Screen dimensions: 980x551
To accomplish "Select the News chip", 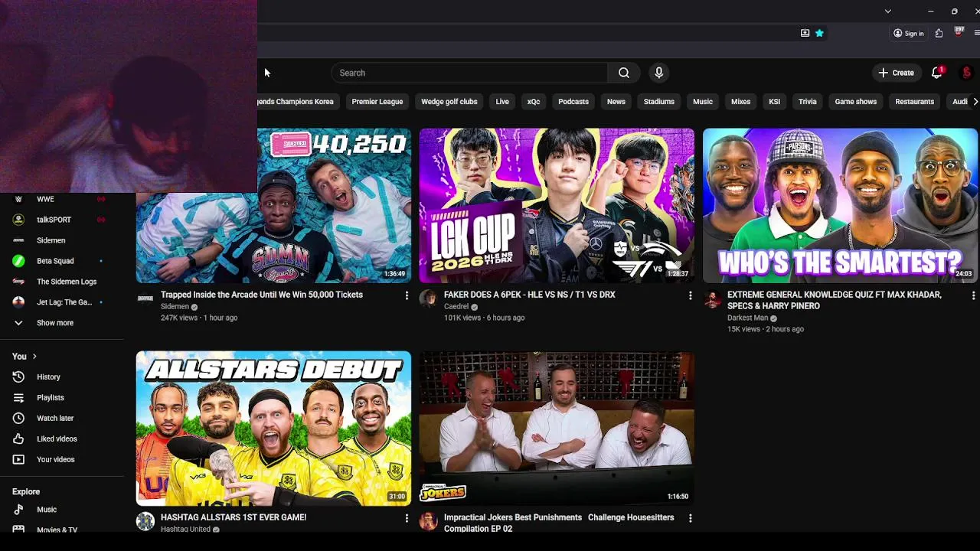I will click(x=616, y=102).
